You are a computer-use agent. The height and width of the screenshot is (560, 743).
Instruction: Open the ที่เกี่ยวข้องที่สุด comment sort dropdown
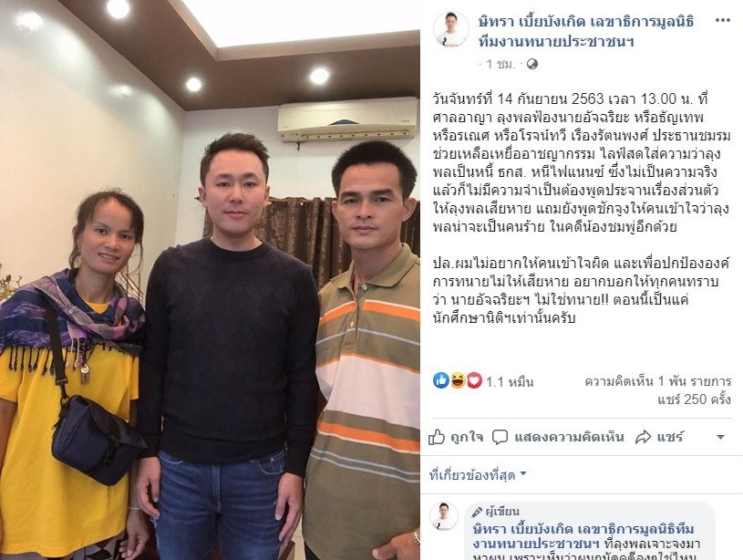(x=478, y=474)
